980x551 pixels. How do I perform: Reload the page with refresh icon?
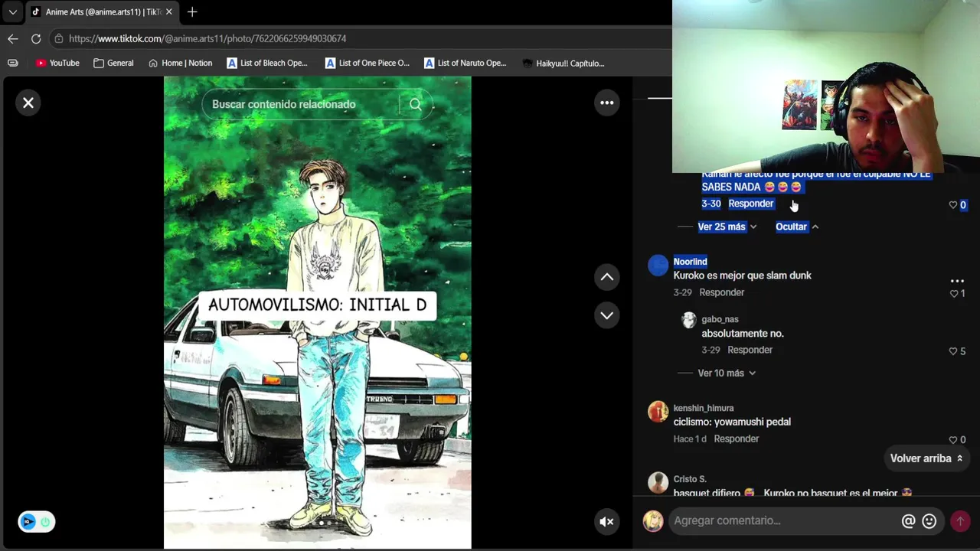(36, 38)
